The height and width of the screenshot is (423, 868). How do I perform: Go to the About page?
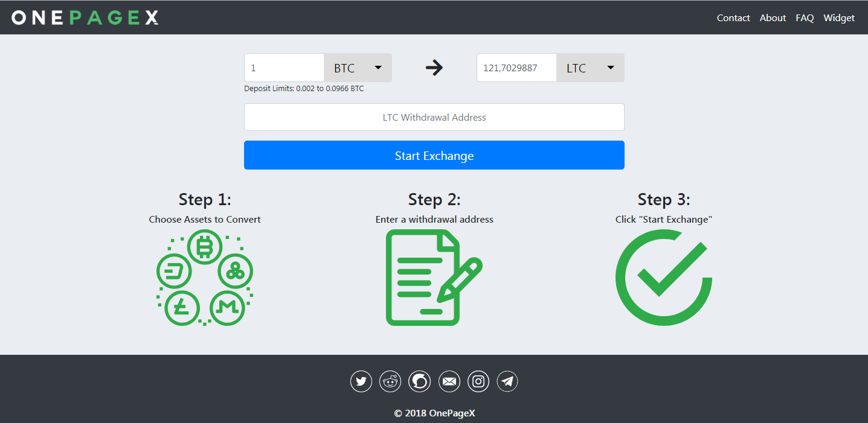[773, 18]
